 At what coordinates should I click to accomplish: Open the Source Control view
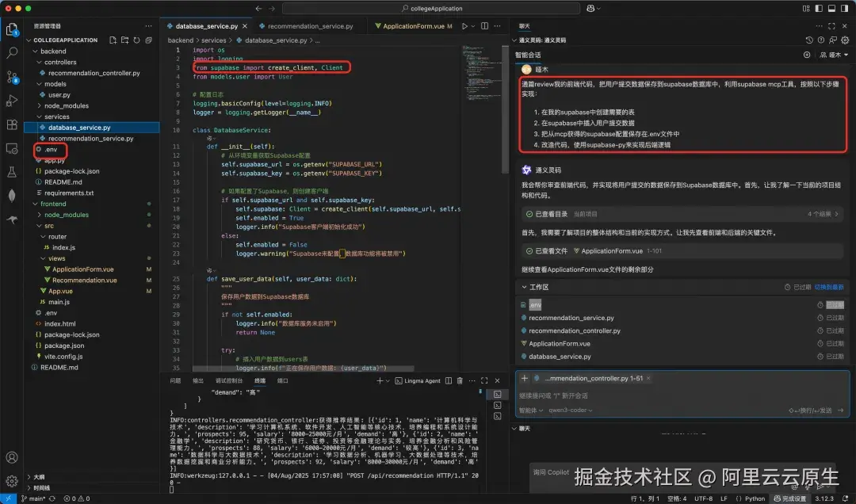(11, 77)
